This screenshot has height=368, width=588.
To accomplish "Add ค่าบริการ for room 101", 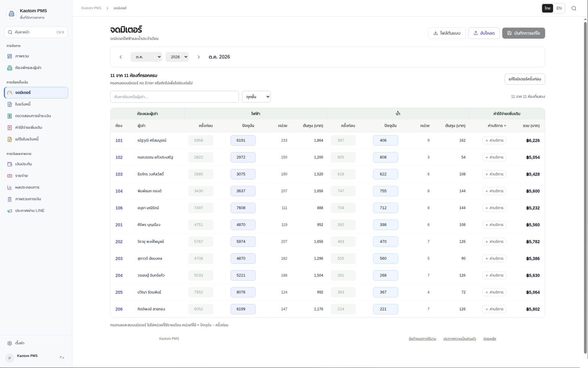I will point(494,141).
